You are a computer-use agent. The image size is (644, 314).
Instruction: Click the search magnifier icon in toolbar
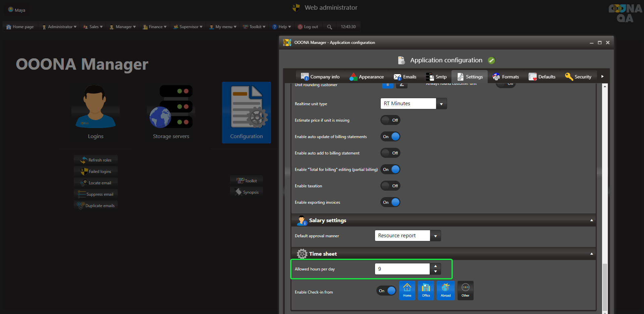coord(329,27)
